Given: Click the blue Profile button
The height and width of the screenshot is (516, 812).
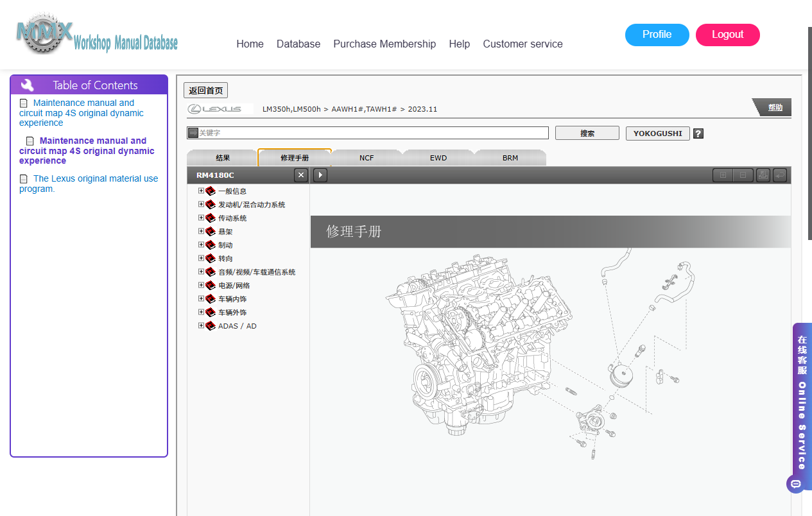Looking at the screenshot, I should click(x=657, y=35).
